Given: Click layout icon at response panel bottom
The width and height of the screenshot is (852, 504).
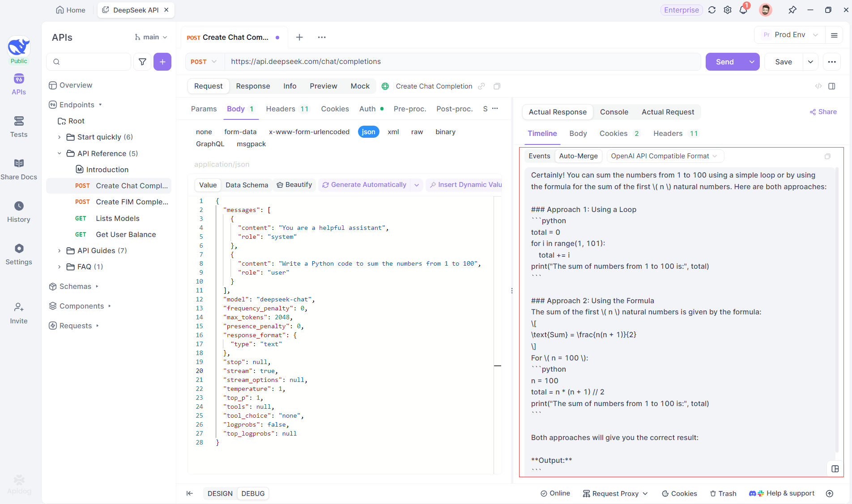Looking at the screenshot, I should pos(835,469).
